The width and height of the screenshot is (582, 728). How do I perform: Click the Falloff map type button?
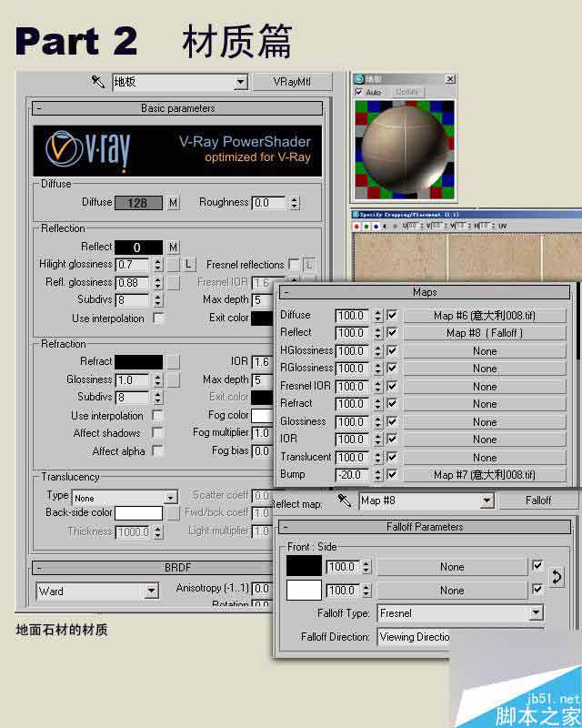pyautogui.click(x=538, y=500)
